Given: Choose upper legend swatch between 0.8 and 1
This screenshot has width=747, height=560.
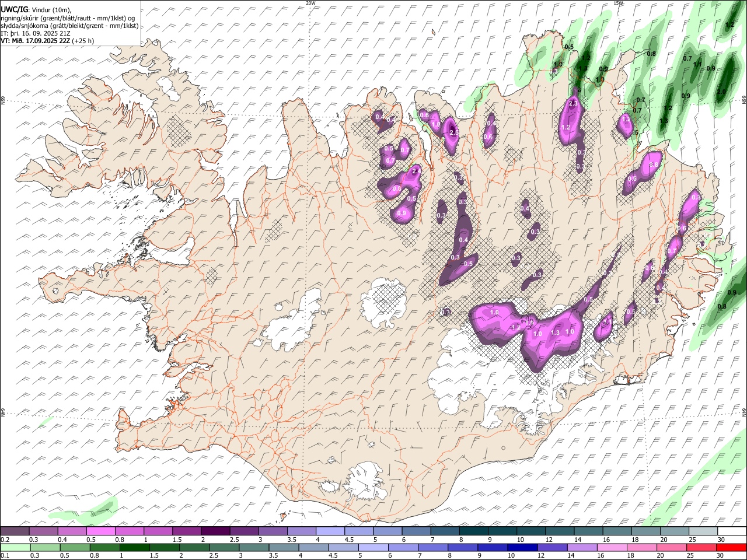Looking at the screenshot, I should [x=129, y=531].
